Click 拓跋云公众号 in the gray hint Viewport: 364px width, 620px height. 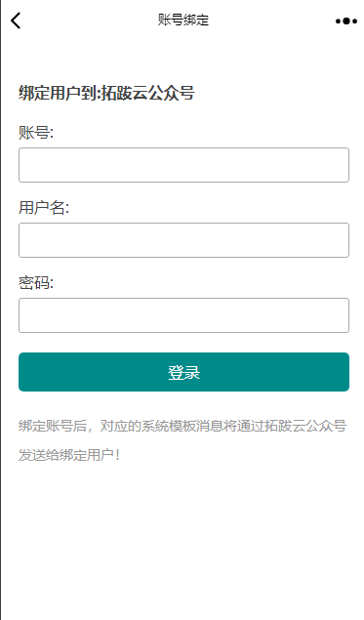coord(305,426)
